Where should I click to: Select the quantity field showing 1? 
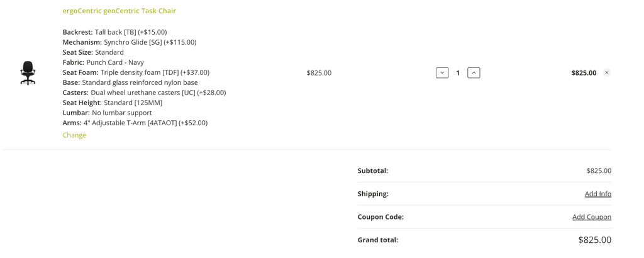tap(458, 73)
